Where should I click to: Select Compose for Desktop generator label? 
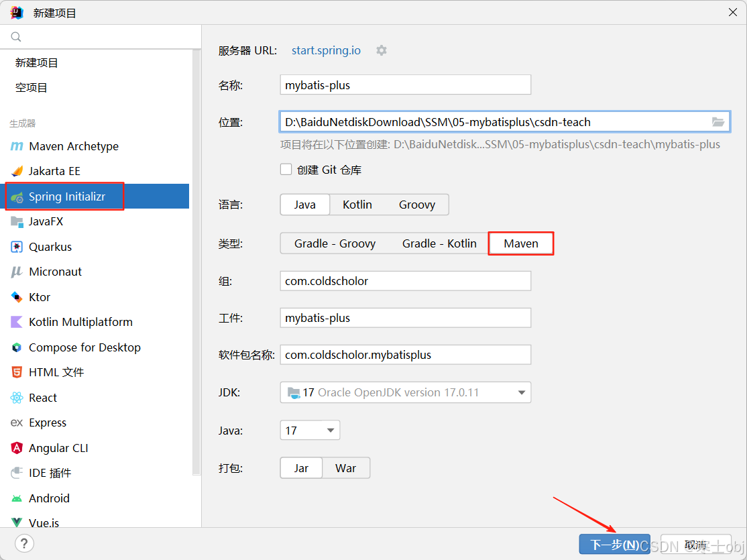tap(84, 347)
